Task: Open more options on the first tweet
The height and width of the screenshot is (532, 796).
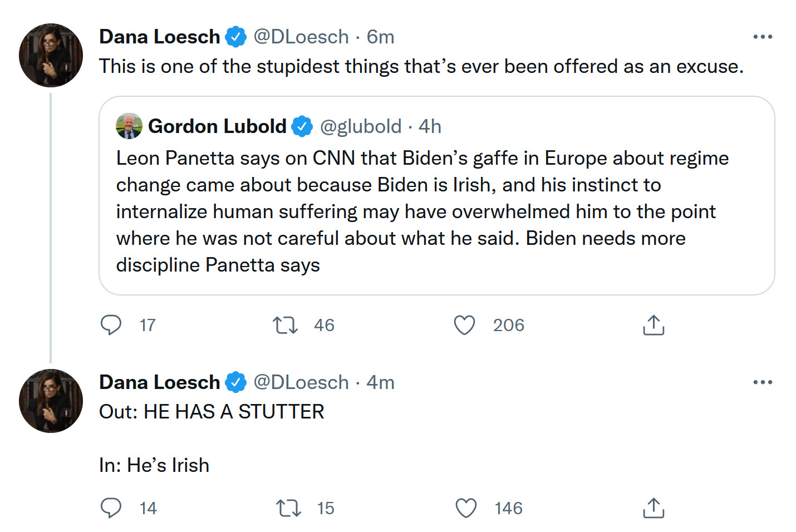Action: click(762, 37)
